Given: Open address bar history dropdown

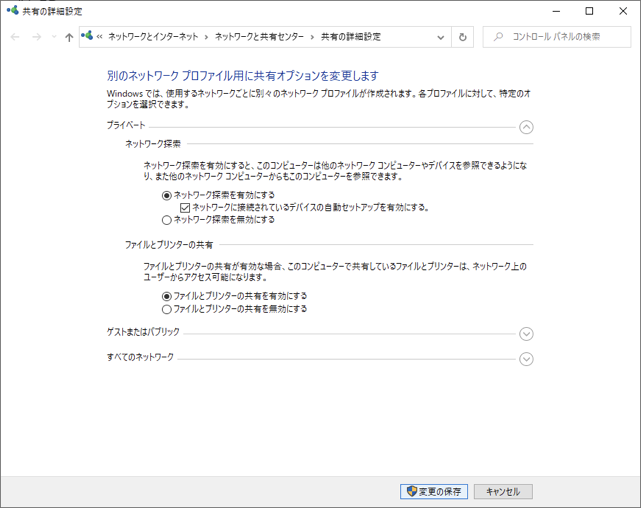Looking at the screenshot, I should (441, 37).
